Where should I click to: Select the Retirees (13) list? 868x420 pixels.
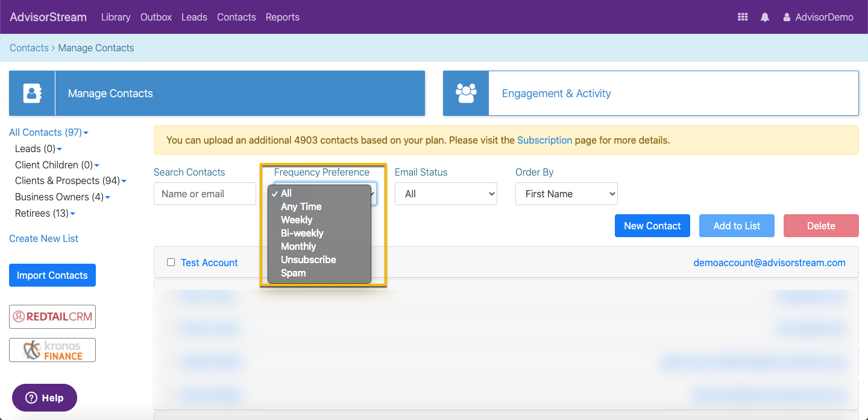[42, 213]
